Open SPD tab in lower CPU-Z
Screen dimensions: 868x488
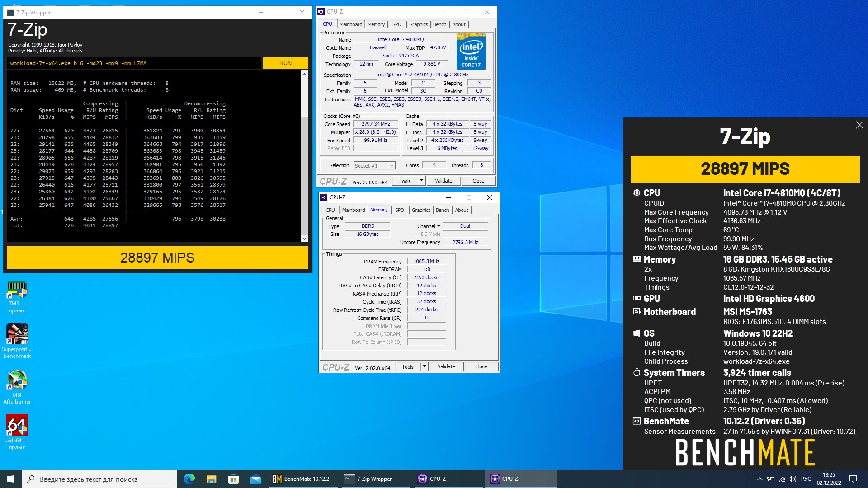[x=400, y=210]
